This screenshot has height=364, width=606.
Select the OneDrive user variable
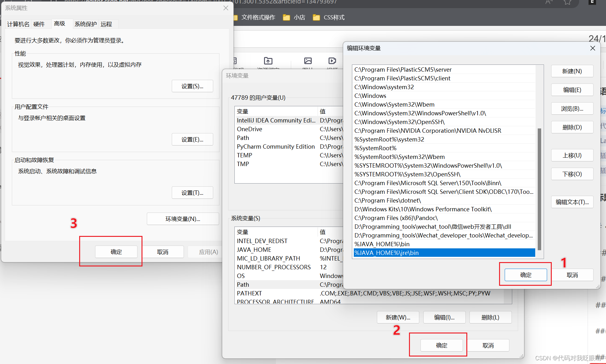[x=289, y=129]
